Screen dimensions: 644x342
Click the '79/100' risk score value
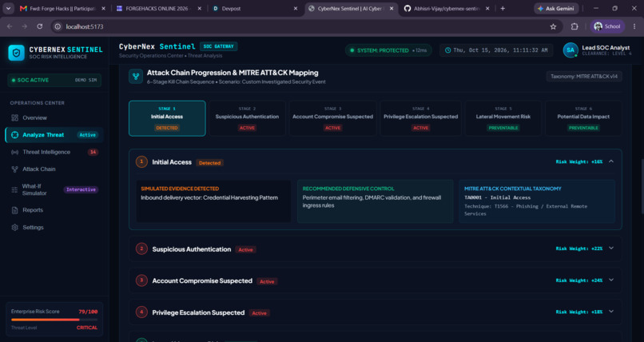click(88, 312)
